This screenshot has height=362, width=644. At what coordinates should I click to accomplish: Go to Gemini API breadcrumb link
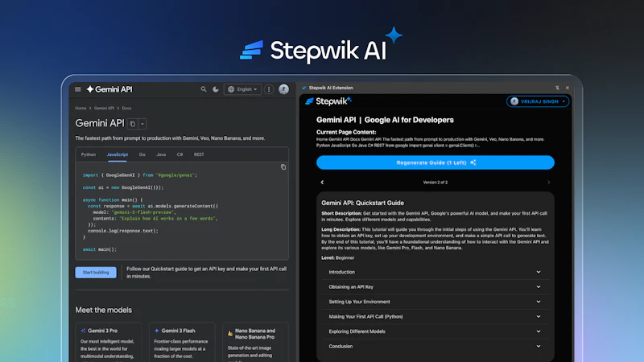[x=104, y=109]
